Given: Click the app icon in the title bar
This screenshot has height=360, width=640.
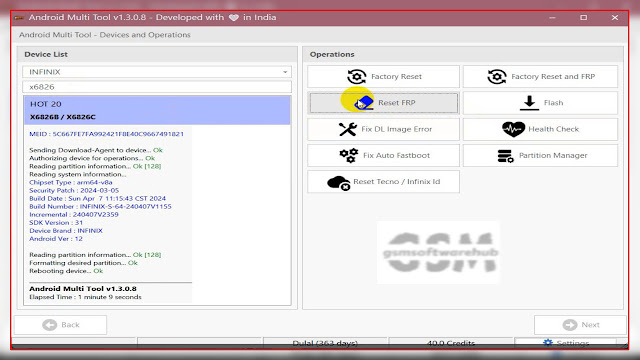Looking at the screenshot, I should pyautogui.click(x=19, y=18).
